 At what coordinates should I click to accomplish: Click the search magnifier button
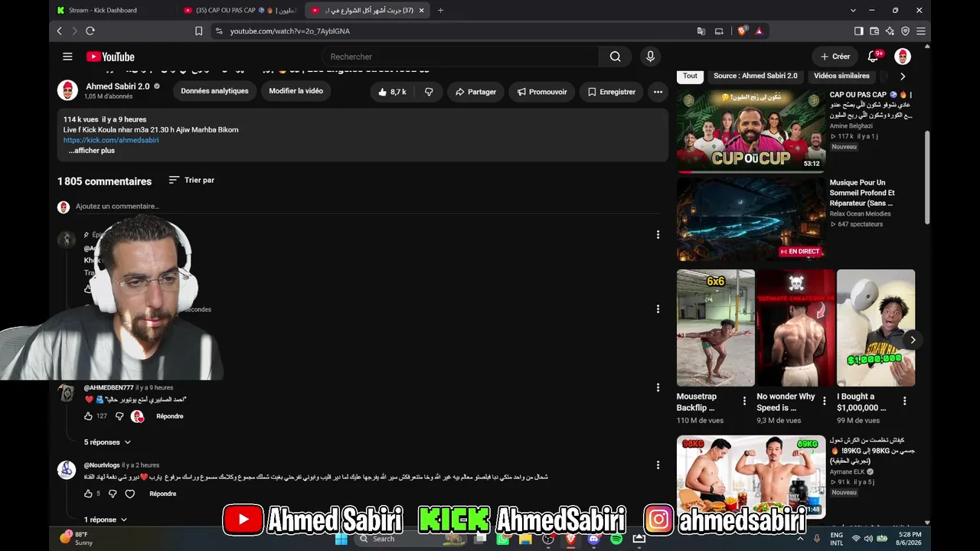(x=616, y=57)
